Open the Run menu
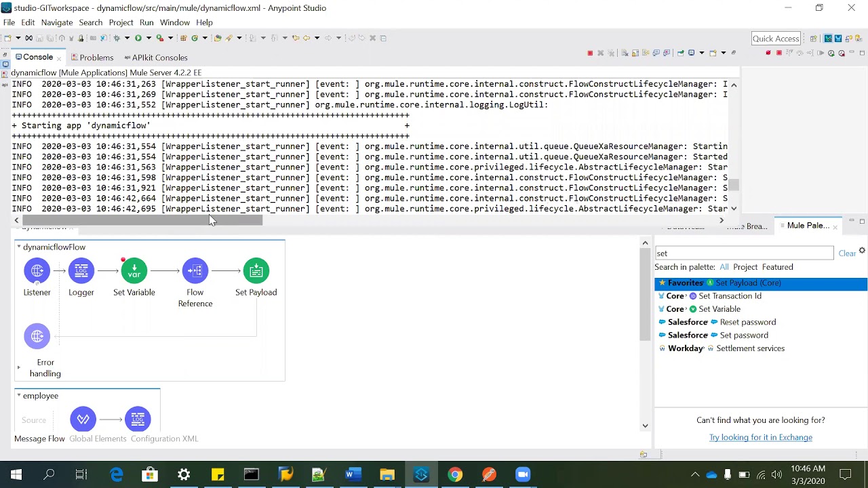Screen dimensions: 868x488 click(x=146, y=22)
